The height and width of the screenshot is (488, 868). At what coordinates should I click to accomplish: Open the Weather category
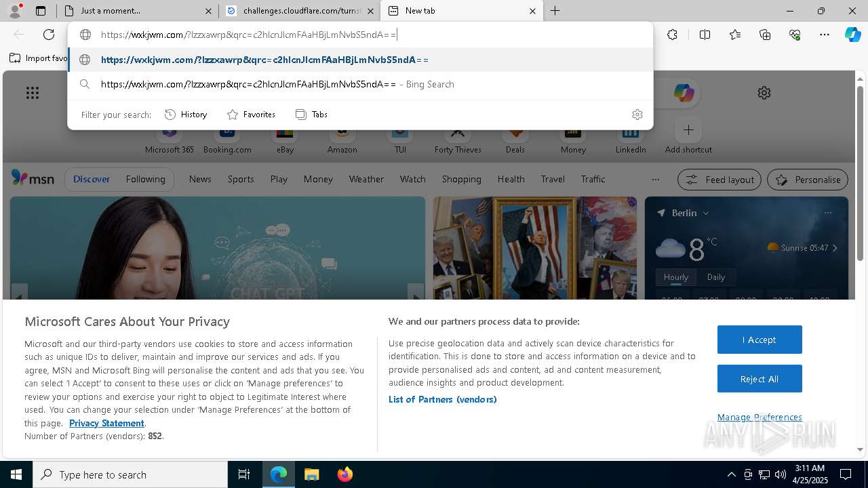366,179
